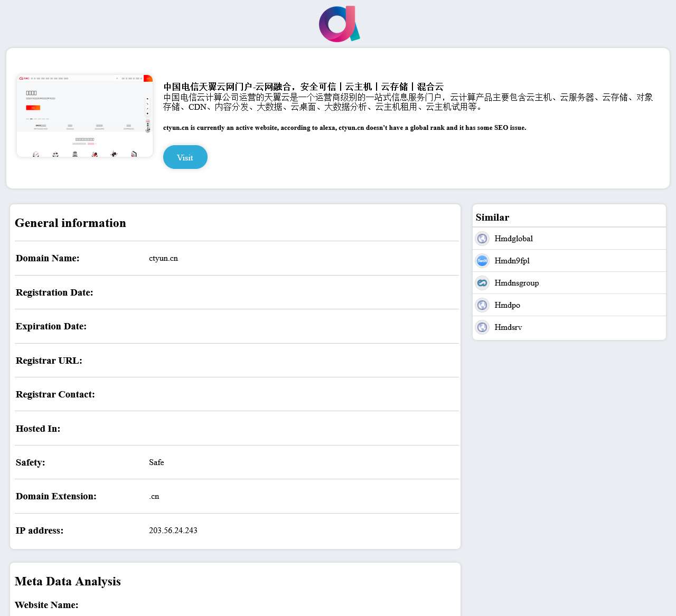Click the Meta Data Analysis heading

click(68, 581)
